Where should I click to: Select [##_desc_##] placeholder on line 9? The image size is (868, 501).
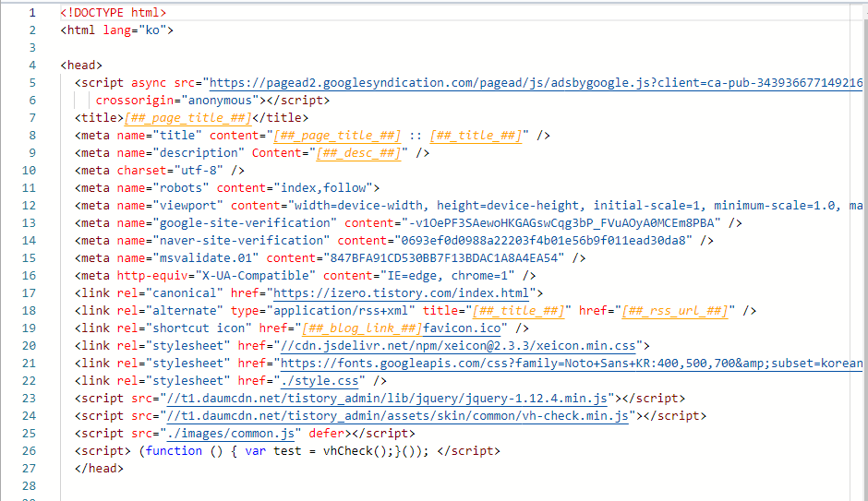click(x=358, y=152)
